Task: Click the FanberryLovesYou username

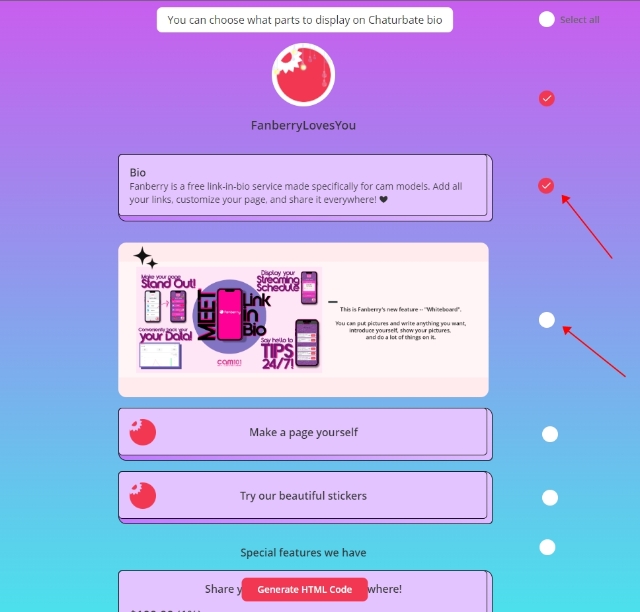Action: click(303, 126)
